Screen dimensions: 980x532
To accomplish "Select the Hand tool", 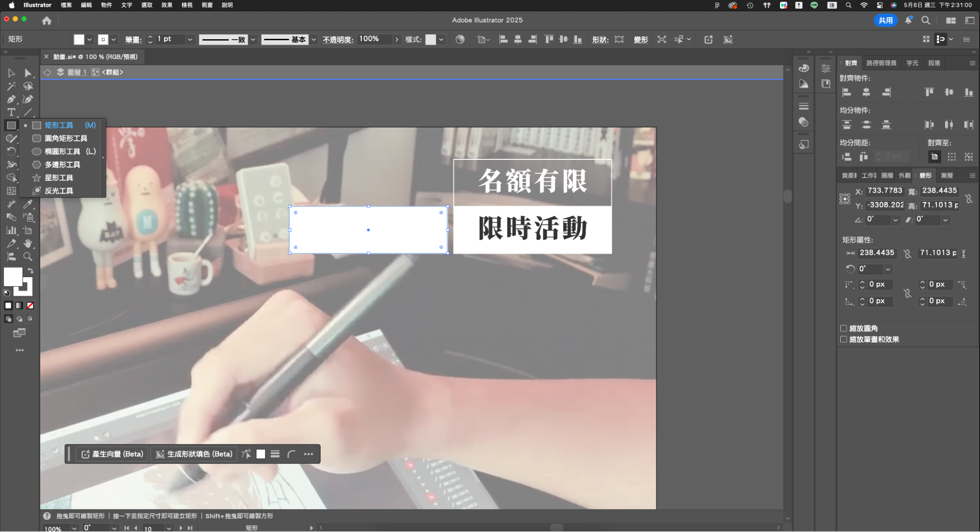I will pos(28,243).
